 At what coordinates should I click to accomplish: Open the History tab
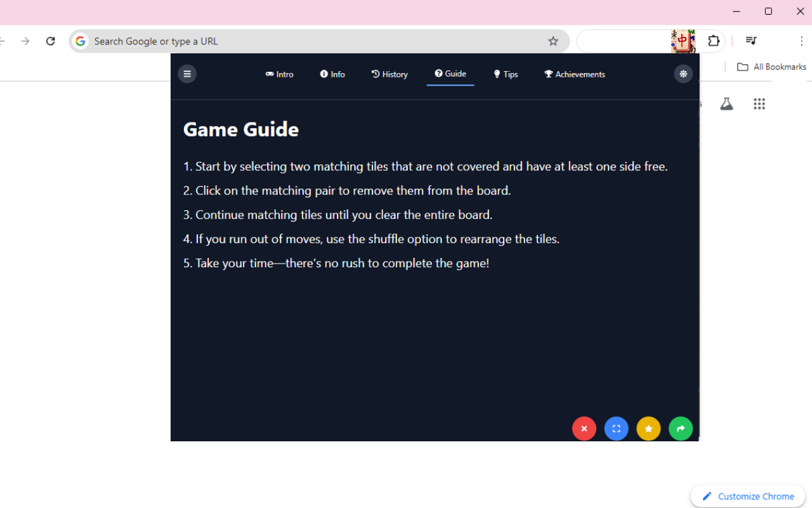point(390,74)
